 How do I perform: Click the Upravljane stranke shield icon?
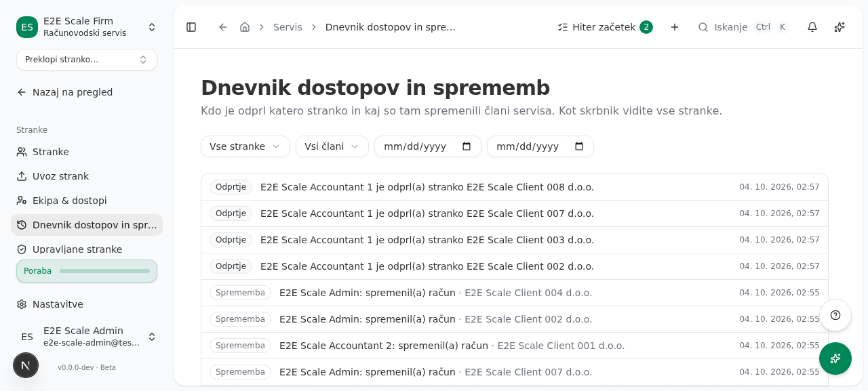22,249
